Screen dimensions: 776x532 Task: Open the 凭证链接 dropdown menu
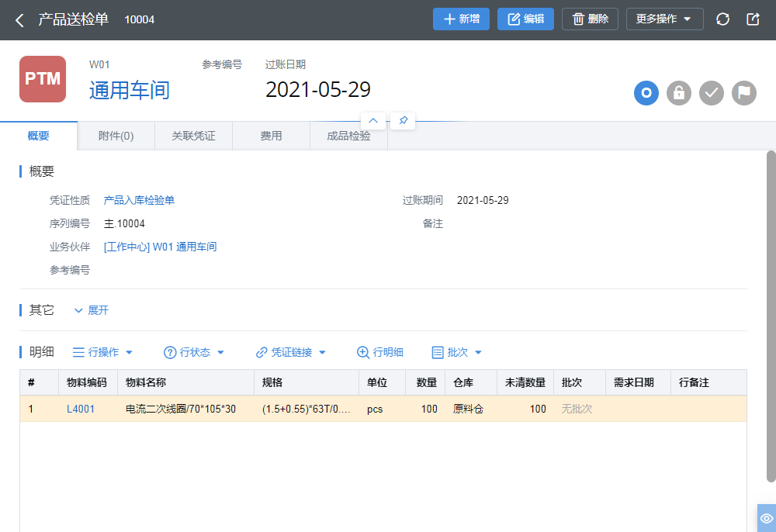[291, 352]
